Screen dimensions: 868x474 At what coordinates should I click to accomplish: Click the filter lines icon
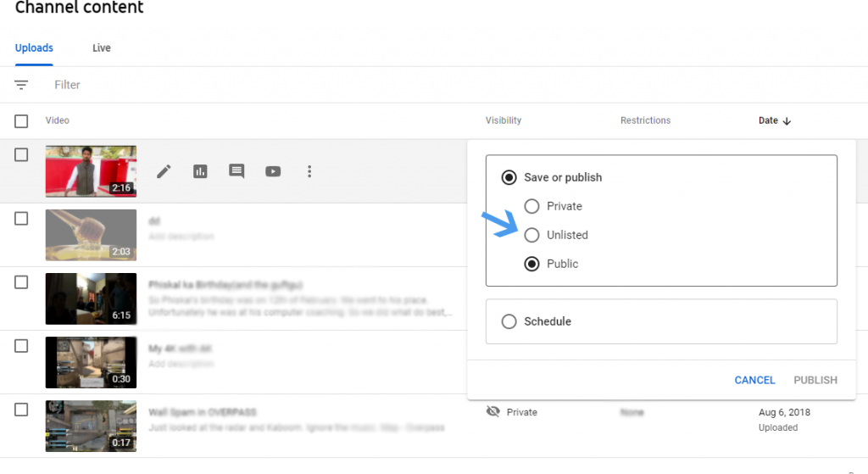[x=21, y=85]
